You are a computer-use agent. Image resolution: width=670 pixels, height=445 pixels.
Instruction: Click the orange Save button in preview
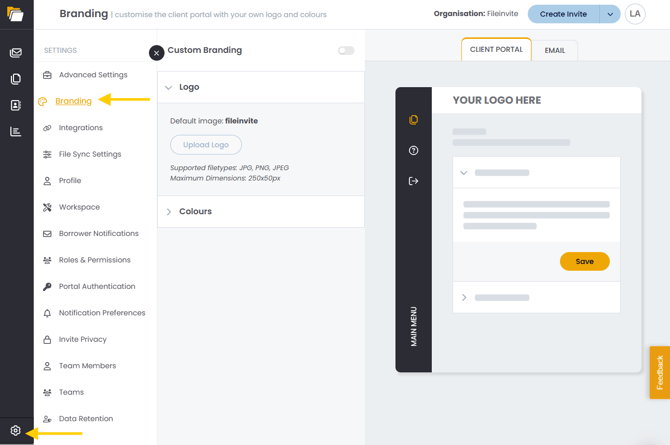(584, 262)
